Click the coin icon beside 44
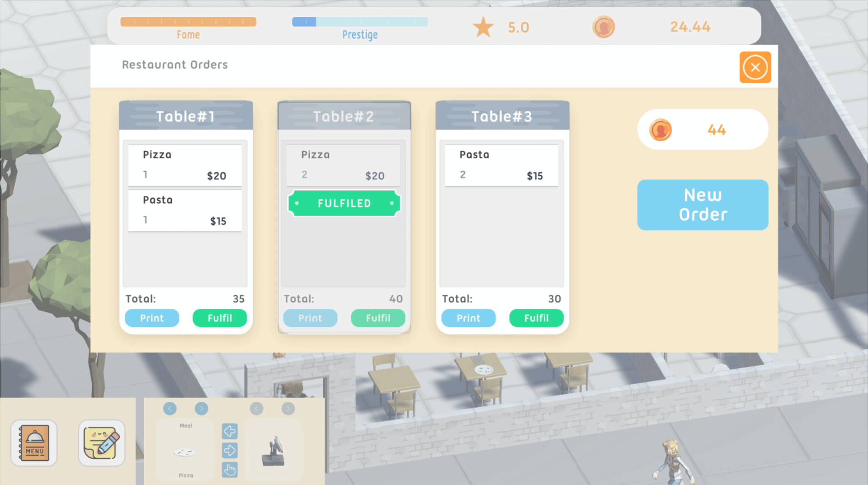Screen dimensions: 868x485 click(660, 130)
